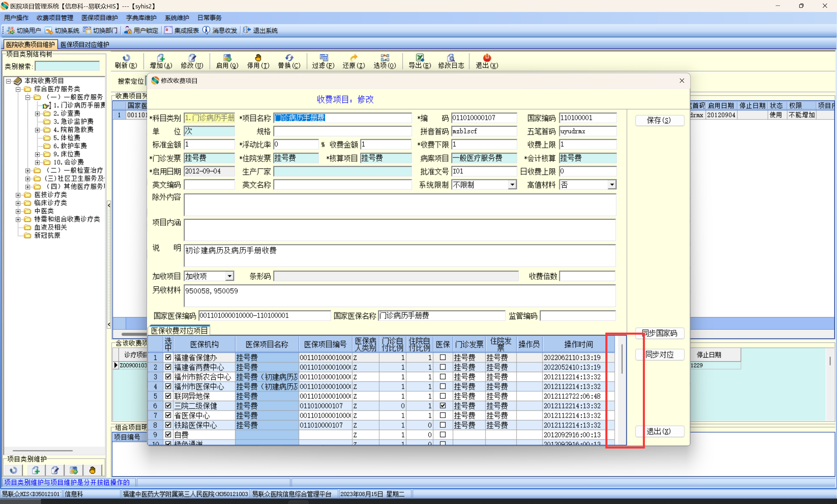Image resolution: width=837 pixels, height=504 pixels.
Task: Click the 还原(Z) restore icon
Action: 354,58
